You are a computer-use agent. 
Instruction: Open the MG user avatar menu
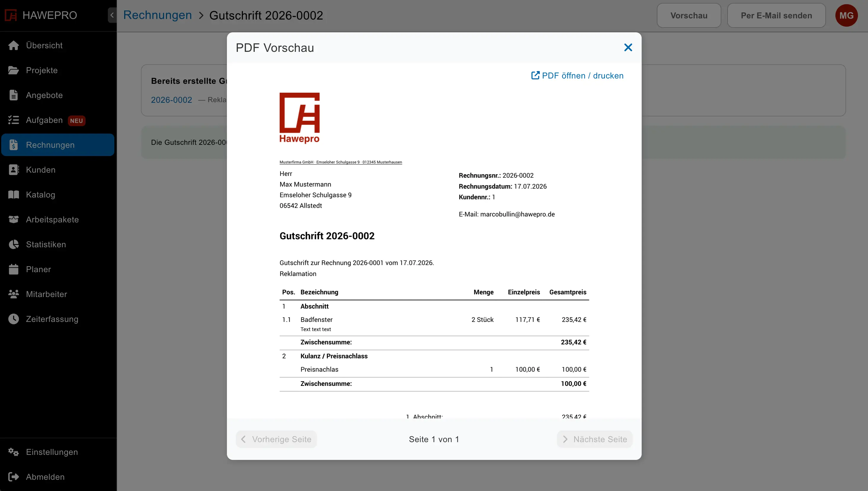tap(846, 15)
